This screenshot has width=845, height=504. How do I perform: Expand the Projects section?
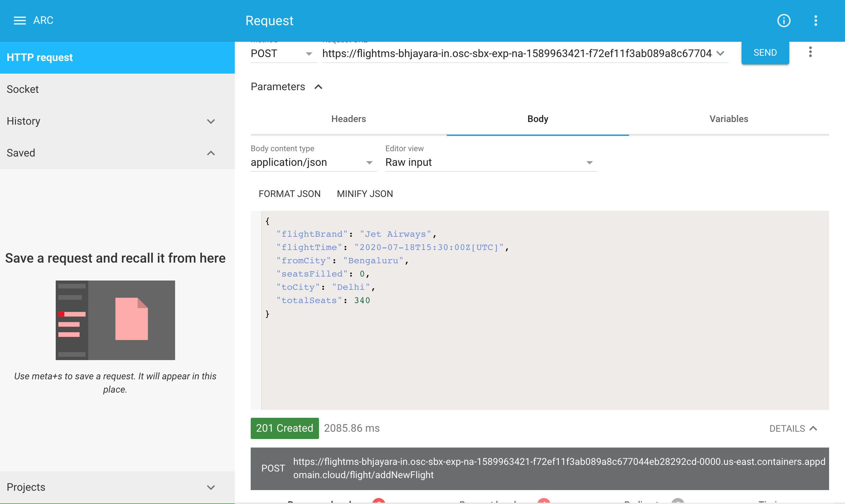(211, 487)
